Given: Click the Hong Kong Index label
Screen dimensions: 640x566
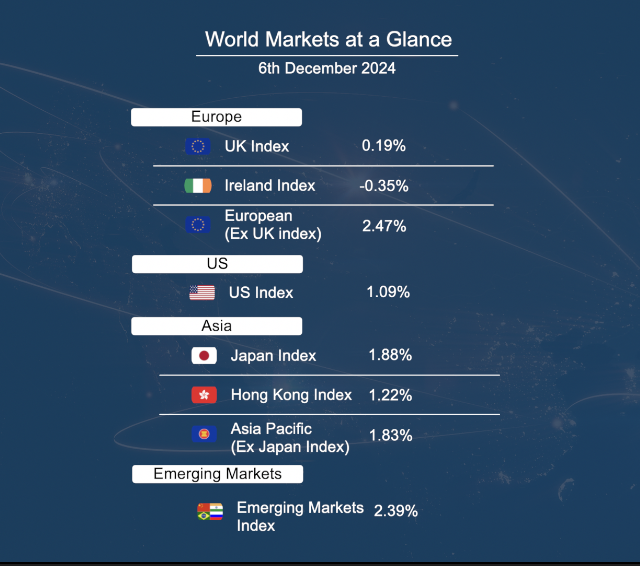Looking at the screenshot, I should (x=291, y=395).
